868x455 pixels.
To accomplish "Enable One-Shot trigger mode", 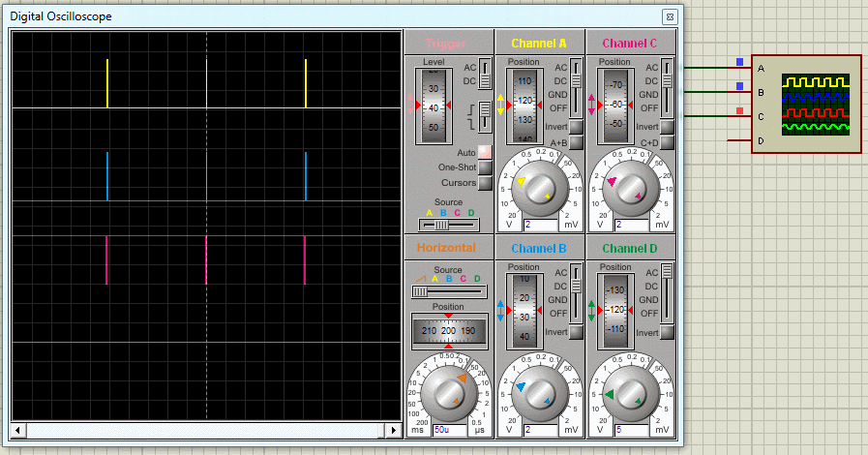I will [x=485, y=167].
